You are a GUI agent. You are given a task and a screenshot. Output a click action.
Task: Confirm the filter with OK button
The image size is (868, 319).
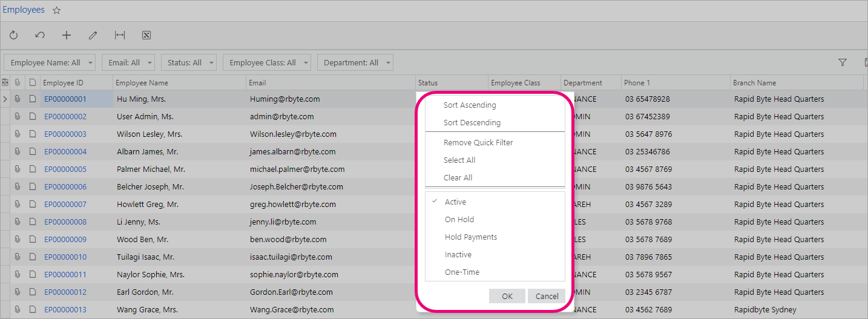click(x=507, y=296)
